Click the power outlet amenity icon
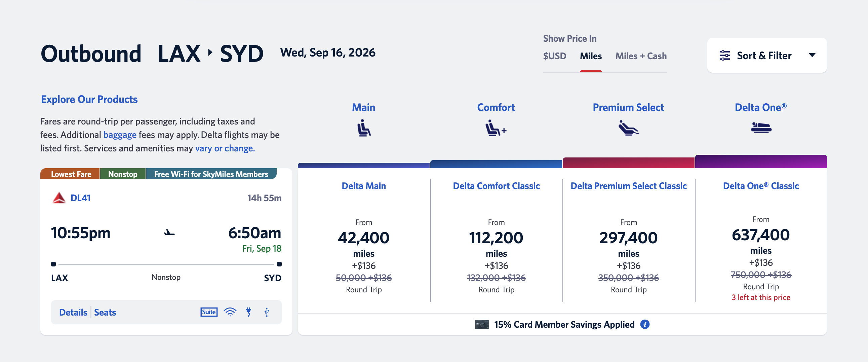This screenshot has width=868, height=362. 249,312
